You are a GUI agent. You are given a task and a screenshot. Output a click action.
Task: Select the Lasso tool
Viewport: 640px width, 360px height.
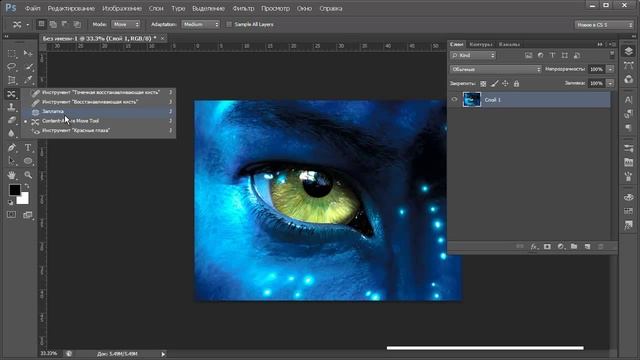(12, 67)
